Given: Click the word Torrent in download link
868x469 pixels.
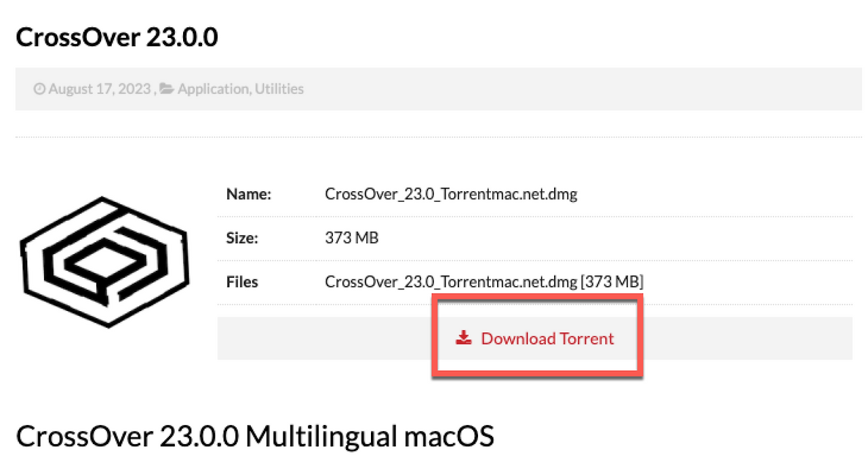Looking at the screenshot, I should (587, 338).
